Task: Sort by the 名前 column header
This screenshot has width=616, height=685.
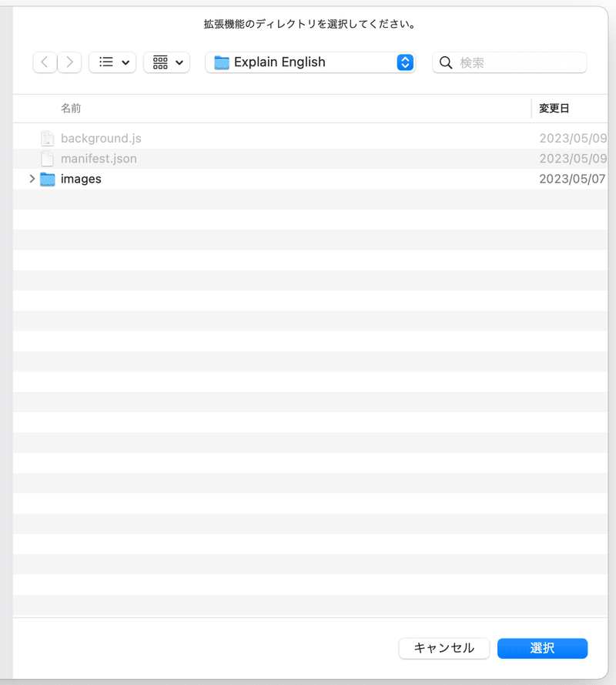Action: tap(71, 109)
